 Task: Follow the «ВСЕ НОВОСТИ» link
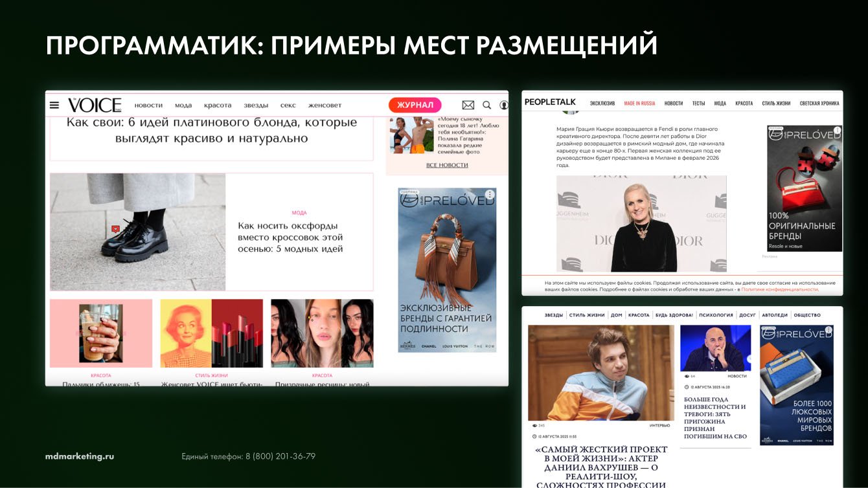pos(447,165)
